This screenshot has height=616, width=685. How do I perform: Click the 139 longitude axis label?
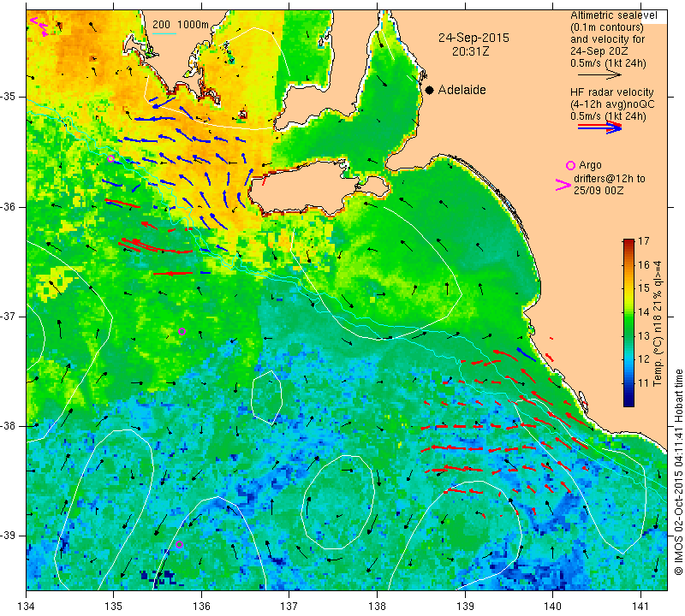tap(465, 607)
